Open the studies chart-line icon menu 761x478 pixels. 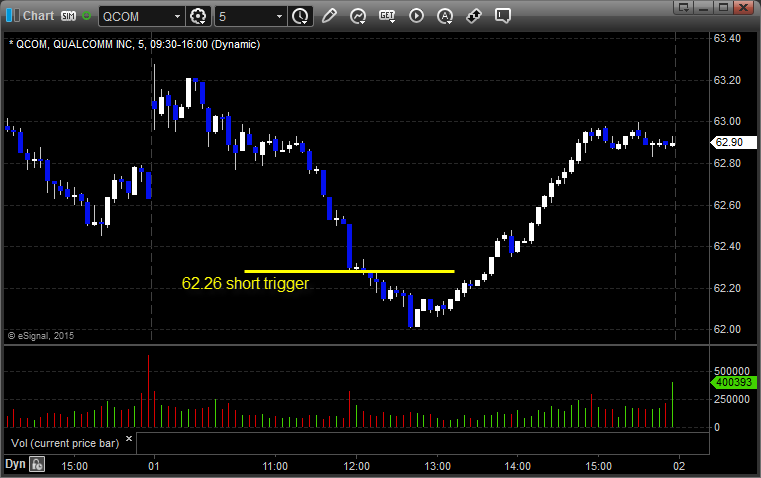click(x=358, y=16)
